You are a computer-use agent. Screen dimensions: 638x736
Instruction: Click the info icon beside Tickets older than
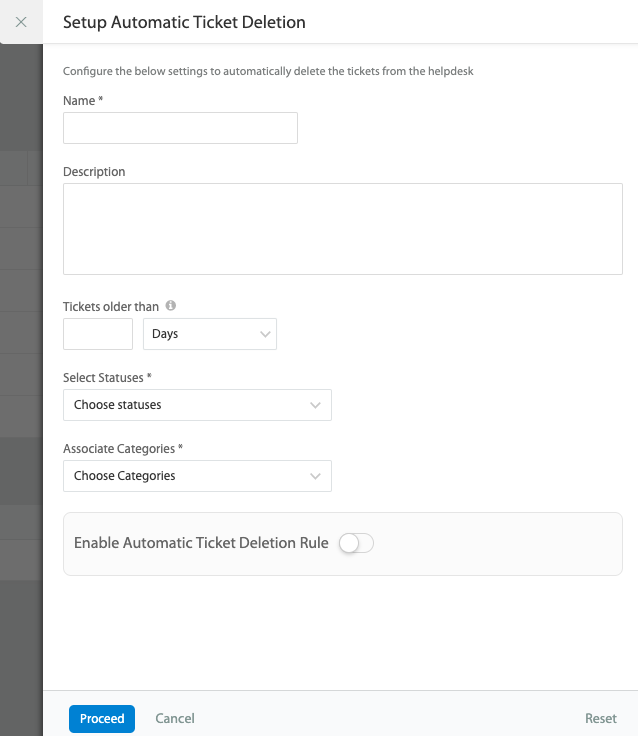coord(171,306)
